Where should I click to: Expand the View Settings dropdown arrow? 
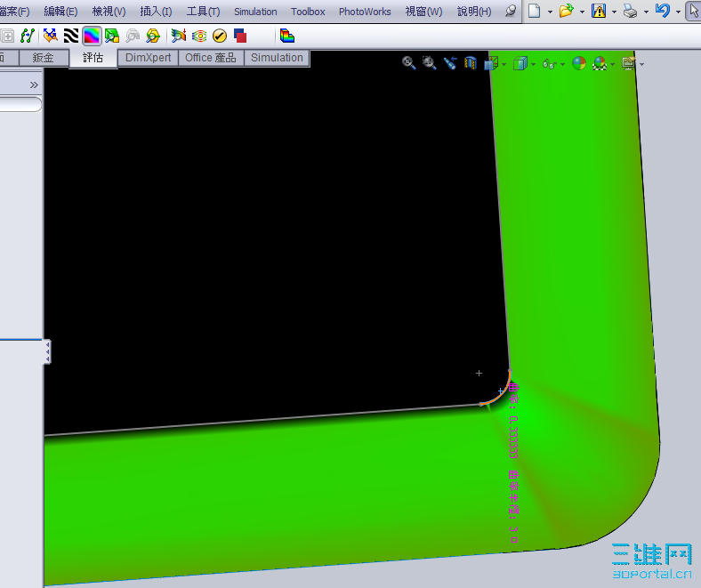click(642, 64)
